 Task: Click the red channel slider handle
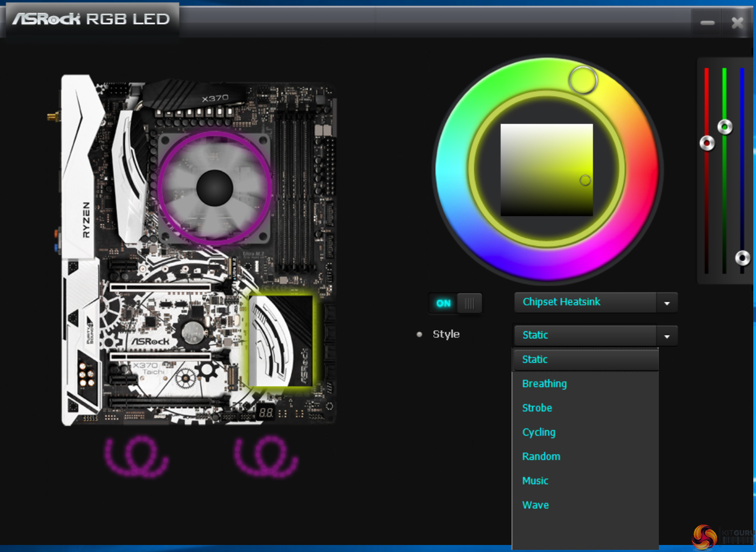tap(707, 143)
